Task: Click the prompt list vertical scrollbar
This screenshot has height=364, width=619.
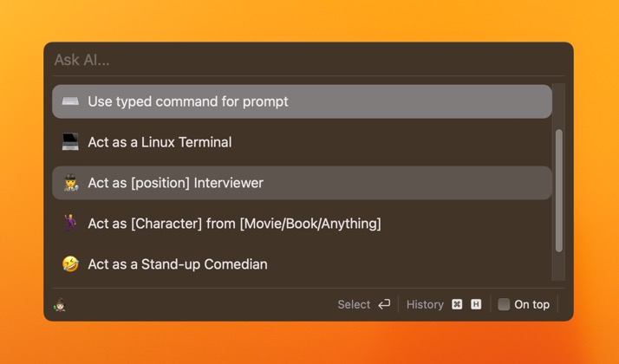Action: pos(559,191)
